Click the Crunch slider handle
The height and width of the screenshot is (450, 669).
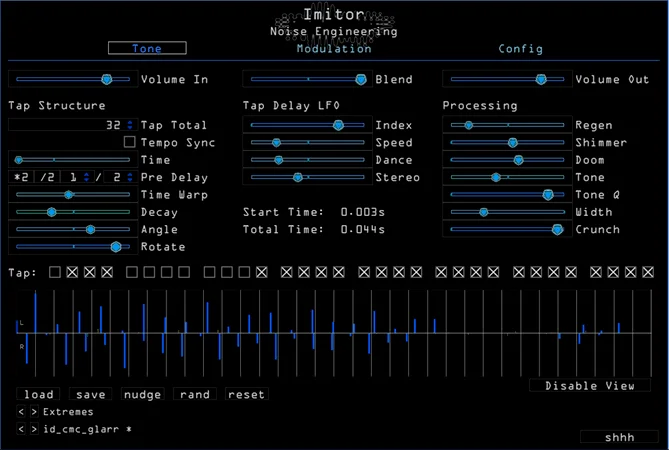pos(557,229)
